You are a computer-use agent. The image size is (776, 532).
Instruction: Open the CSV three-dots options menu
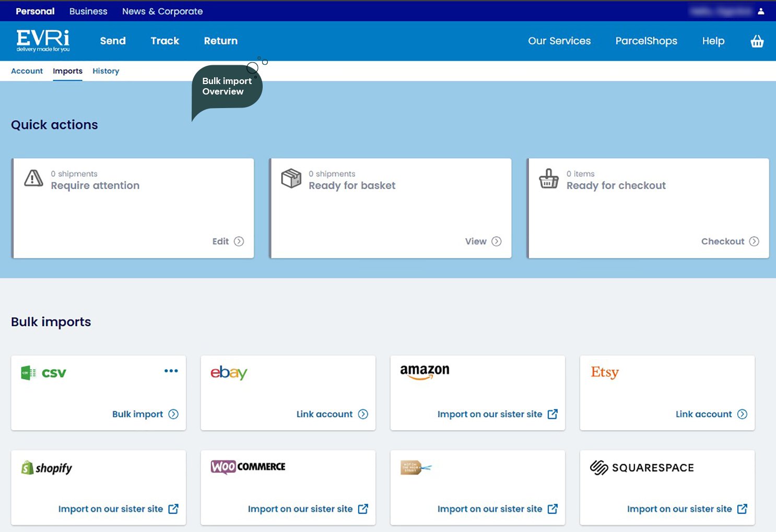coord(171,371)
